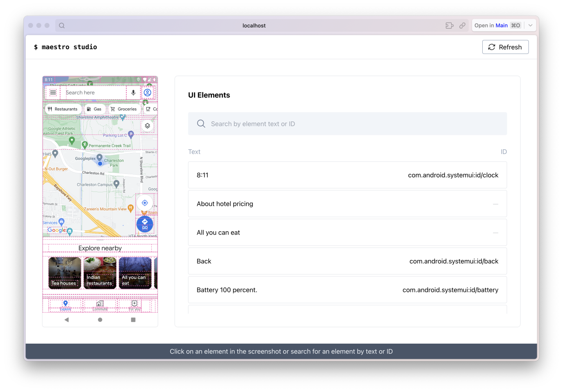Click the 8:11 clock in phone status bar
Viewport: 563px width, 392px height.
[x=49, y=80]
